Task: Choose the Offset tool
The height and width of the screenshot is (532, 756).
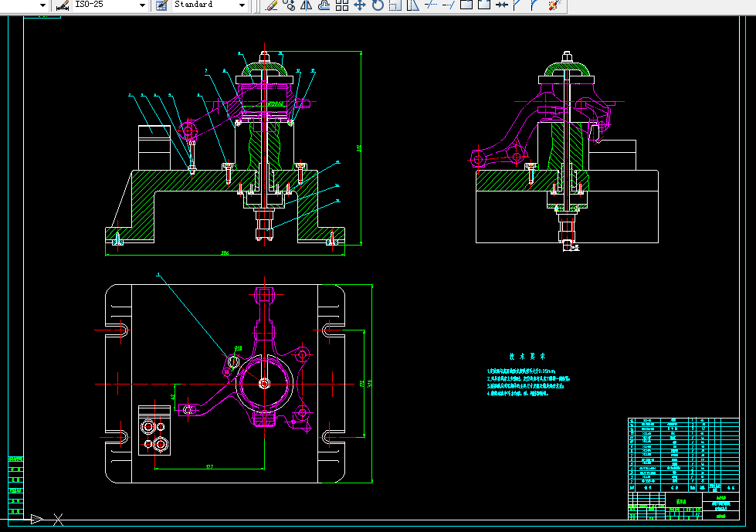Action: point(324,5)
